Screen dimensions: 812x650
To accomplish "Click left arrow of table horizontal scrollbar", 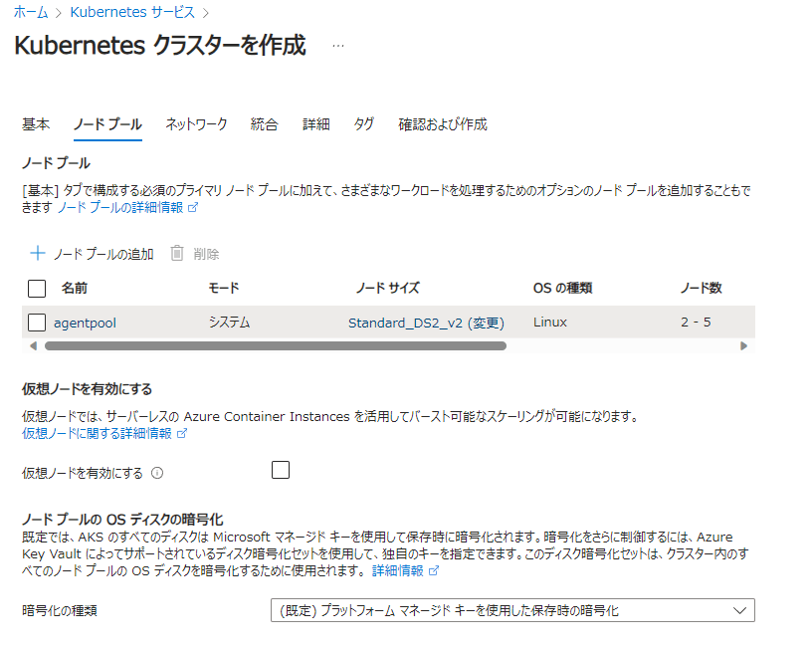I will point(33,346).
